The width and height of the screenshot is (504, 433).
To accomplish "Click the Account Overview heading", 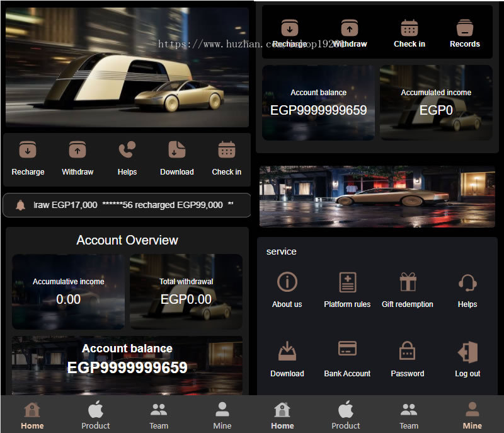I will pyautogui.click(x=127, y=240).
